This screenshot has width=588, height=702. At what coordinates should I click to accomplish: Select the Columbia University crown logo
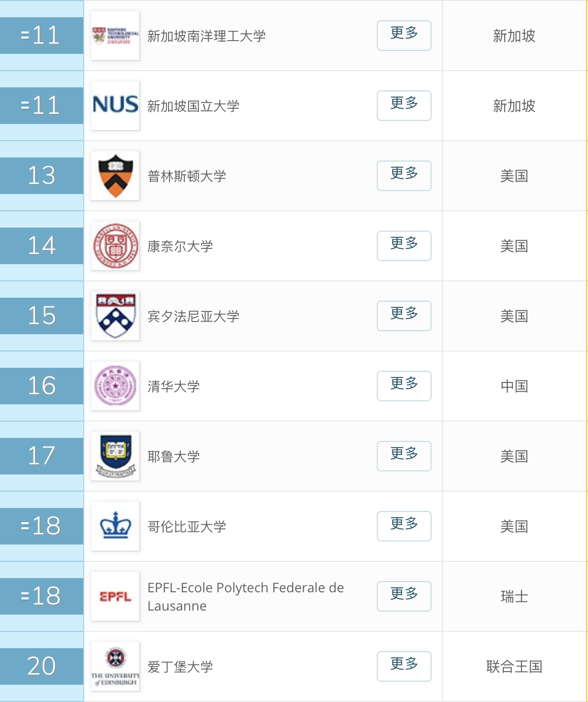pos(115,526)
